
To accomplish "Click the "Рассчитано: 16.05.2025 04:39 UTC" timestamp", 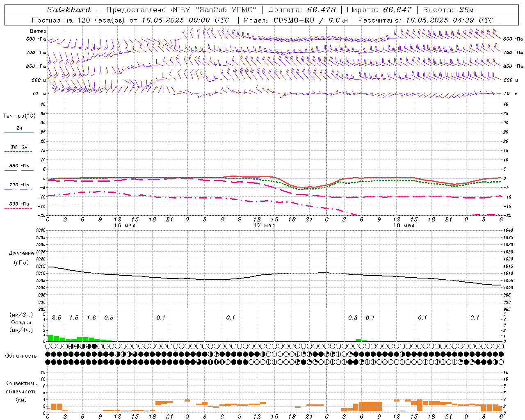I will point(426,20).
